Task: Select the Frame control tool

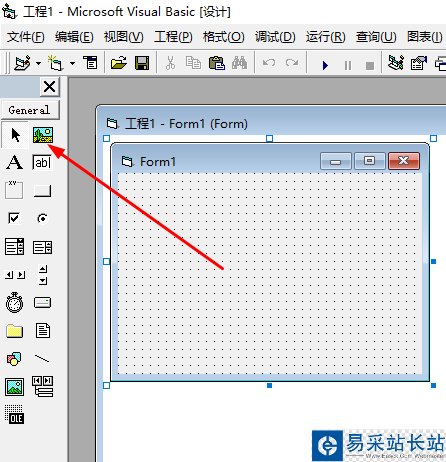Action: tap(14, 190)
